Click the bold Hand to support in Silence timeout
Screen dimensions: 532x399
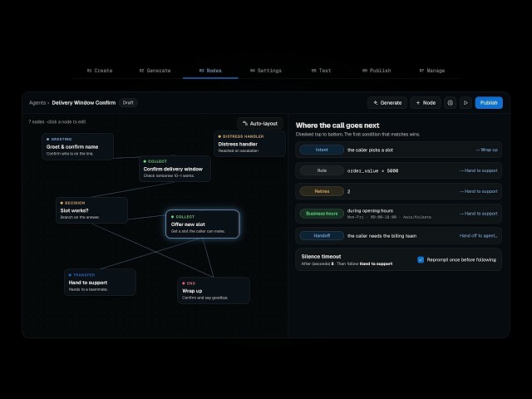coord(376,264)
